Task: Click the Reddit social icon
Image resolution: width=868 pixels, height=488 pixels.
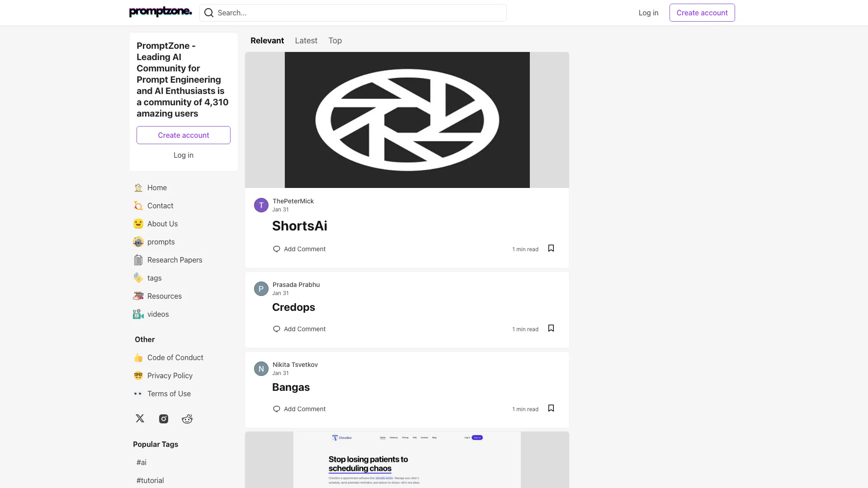Action: click(x=187, y=419)
